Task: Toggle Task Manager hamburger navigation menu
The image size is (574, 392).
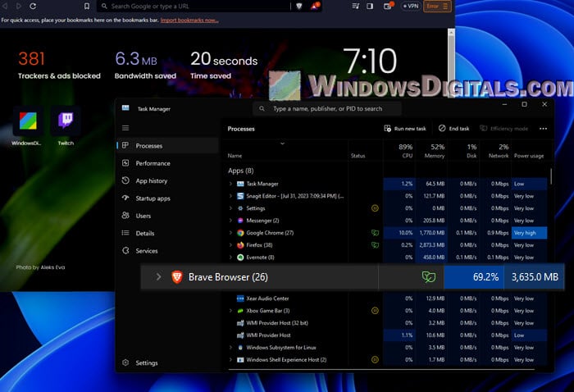Action: click(x=125, y=128)
